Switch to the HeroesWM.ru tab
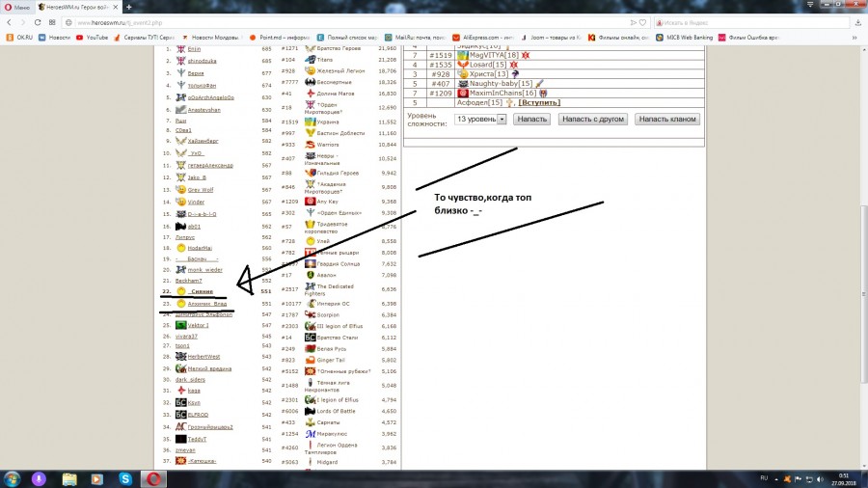 coord(78,7)
